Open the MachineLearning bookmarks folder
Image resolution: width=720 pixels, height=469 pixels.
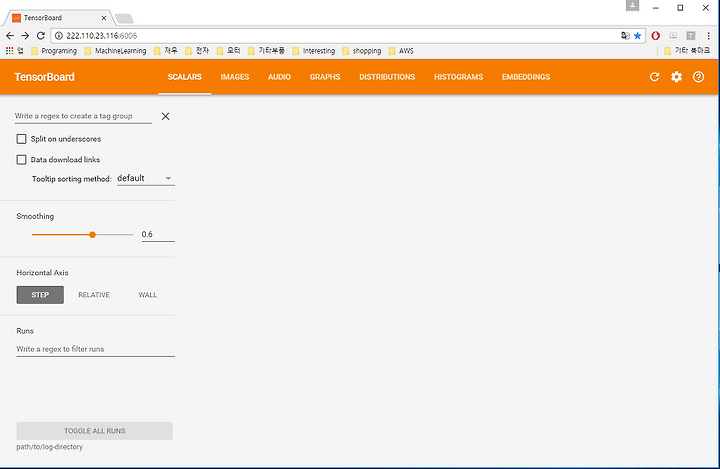(x=116, y=51)
